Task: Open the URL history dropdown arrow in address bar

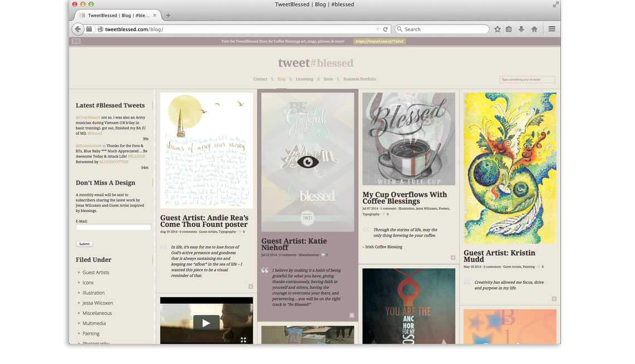Action: (x=377, y=29)
